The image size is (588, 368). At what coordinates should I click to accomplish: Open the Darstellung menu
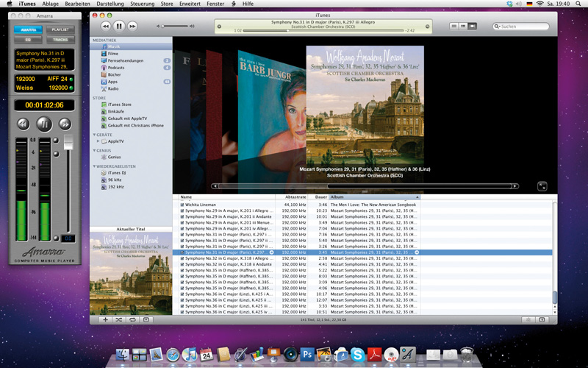coord(110,4)
